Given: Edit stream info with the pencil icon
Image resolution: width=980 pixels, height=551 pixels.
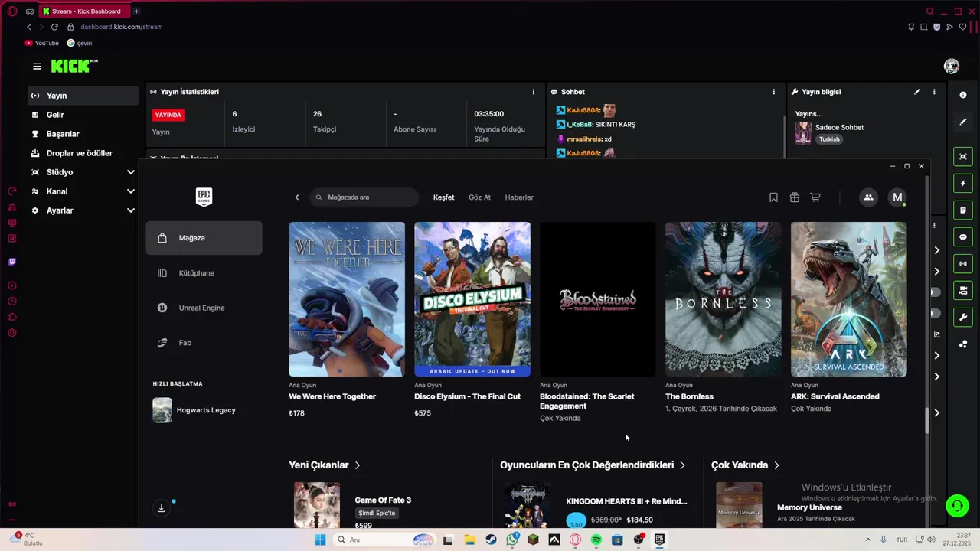Looking at the screenshot, I should 917,92.
